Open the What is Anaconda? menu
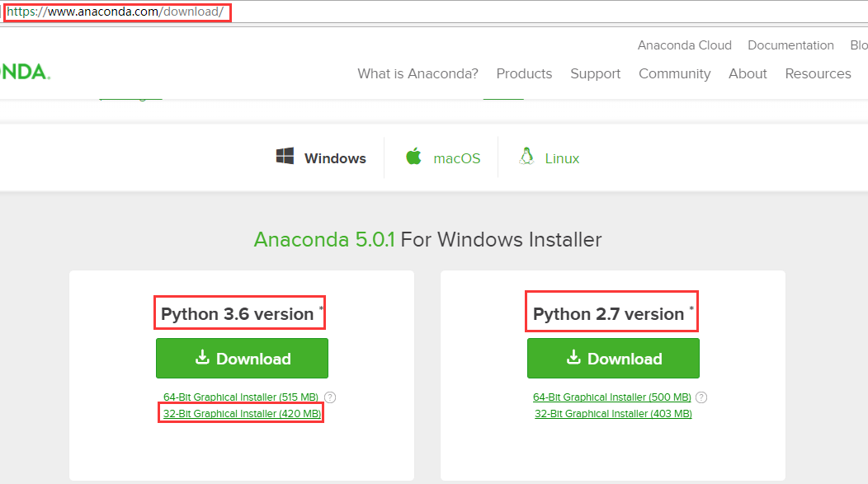Image resolution: width=868 pixels, height=484 pixels. pos(417,73)
